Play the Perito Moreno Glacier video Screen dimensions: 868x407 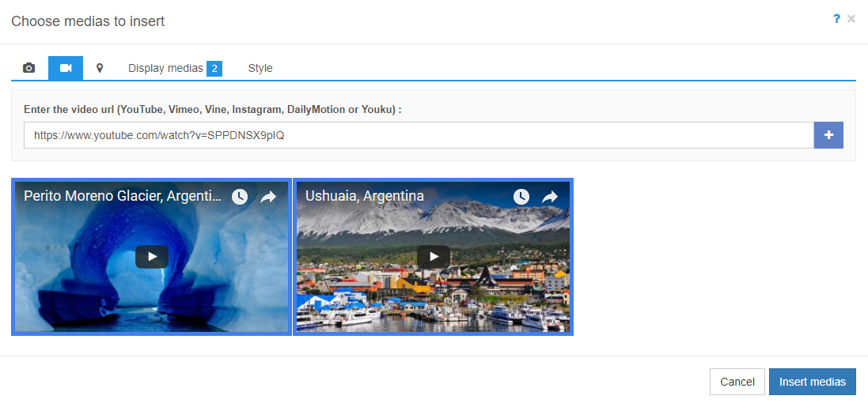tap(152, 257)
